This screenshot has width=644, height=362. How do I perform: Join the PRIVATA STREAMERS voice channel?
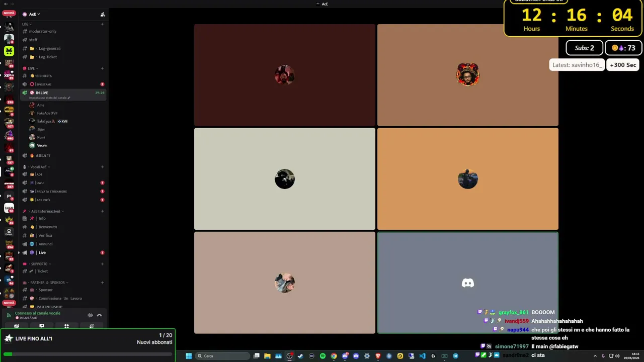click(x=63, y=192)
